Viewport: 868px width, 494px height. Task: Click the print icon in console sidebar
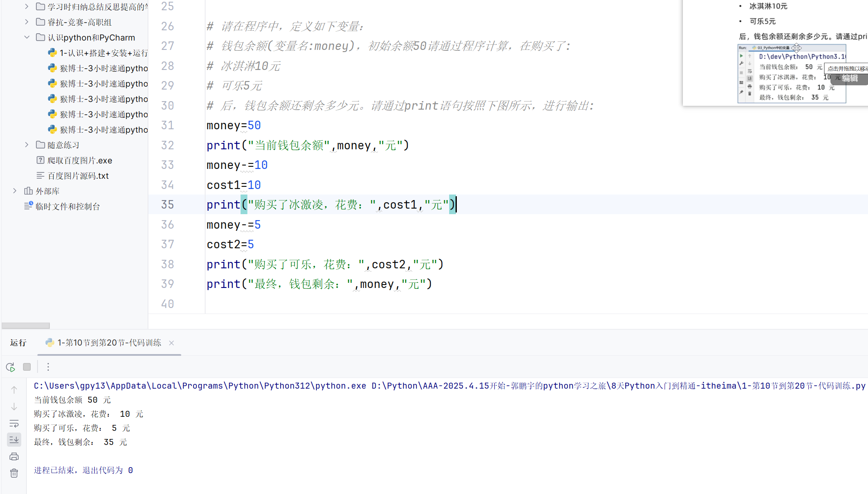pos(14,456)
